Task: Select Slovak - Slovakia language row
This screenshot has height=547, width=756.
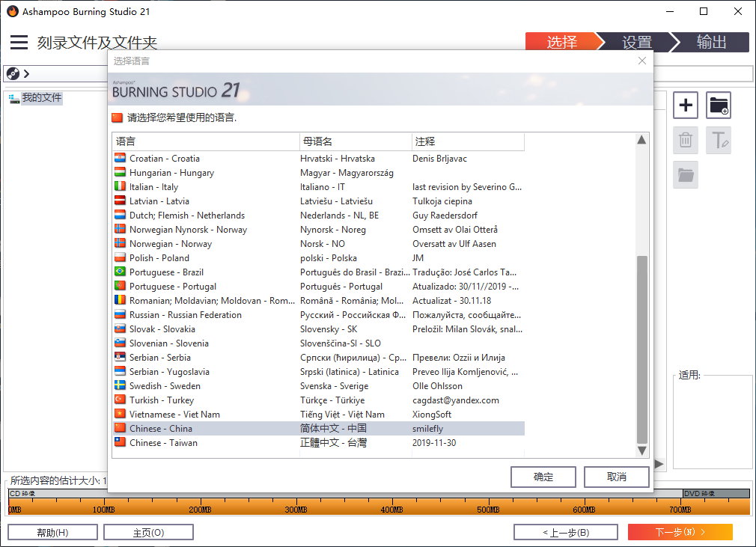Action: pyautogui.click(x=319, y=329)
